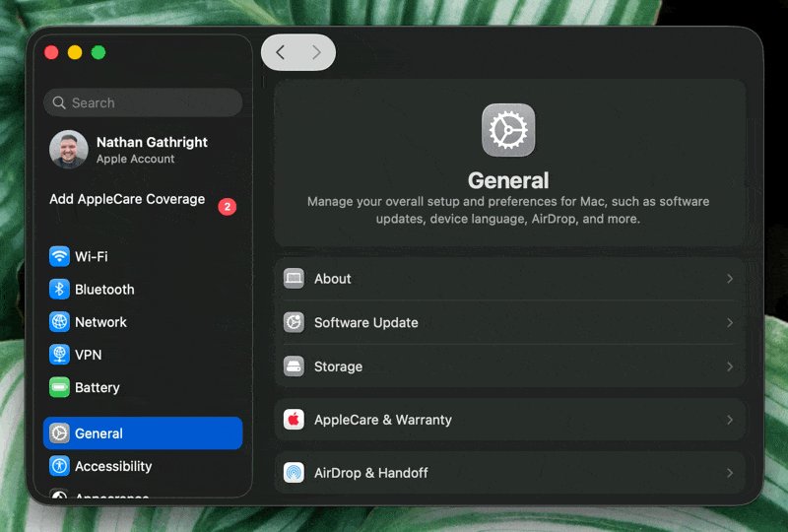Select VPN in the sidebar
The image size is (788, 532).
pyautogui.click(x=143, y=355)
